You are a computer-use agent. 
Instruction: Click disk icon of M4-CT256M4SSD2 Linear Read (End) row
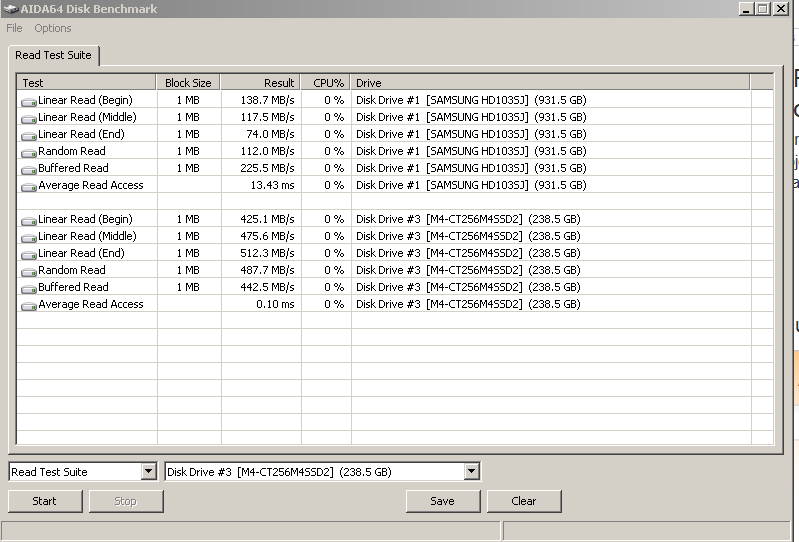29,255
